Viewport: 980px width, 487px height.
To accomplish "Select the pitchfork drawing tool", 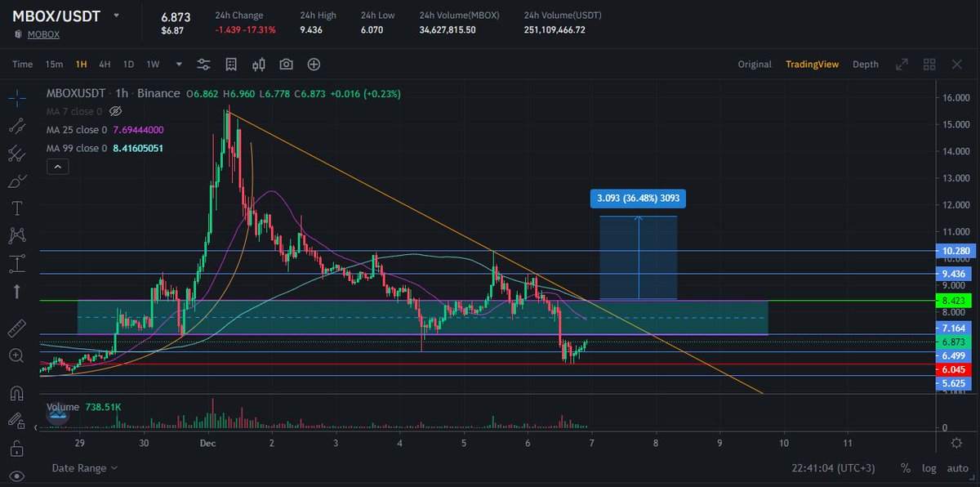I will click(16, 153).
